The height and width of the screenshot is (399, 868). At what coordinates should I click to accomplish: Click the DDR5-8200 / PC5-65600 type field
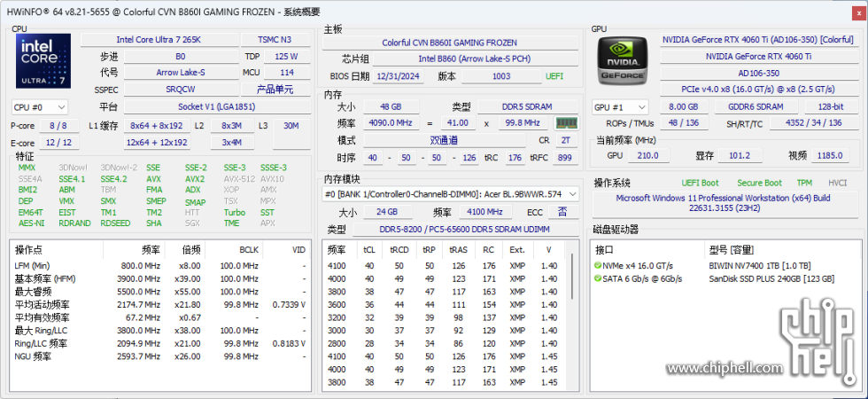point(465,229)
